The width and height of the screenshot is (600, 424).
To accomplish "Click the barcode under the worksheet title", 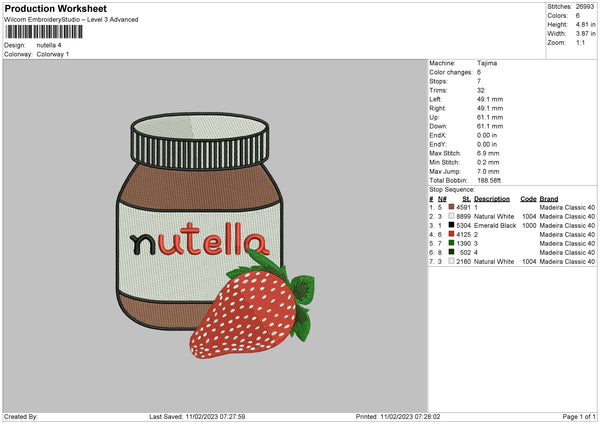I will pos(44,32).
